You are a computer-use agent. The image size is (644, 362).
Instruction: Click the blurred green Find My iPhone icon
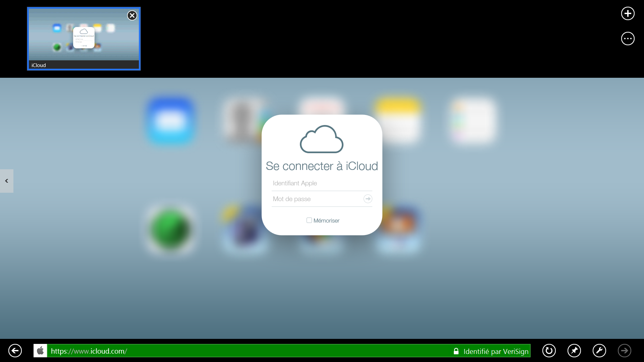(171, 229)
